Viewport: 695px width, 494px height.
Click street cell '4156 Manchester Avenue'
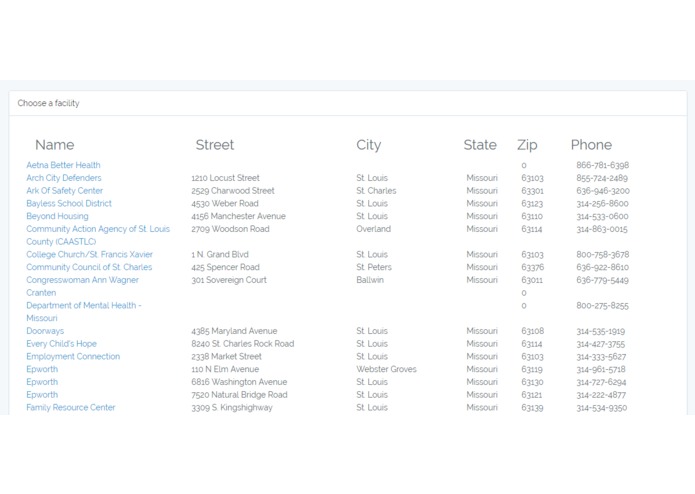[238, 217]
